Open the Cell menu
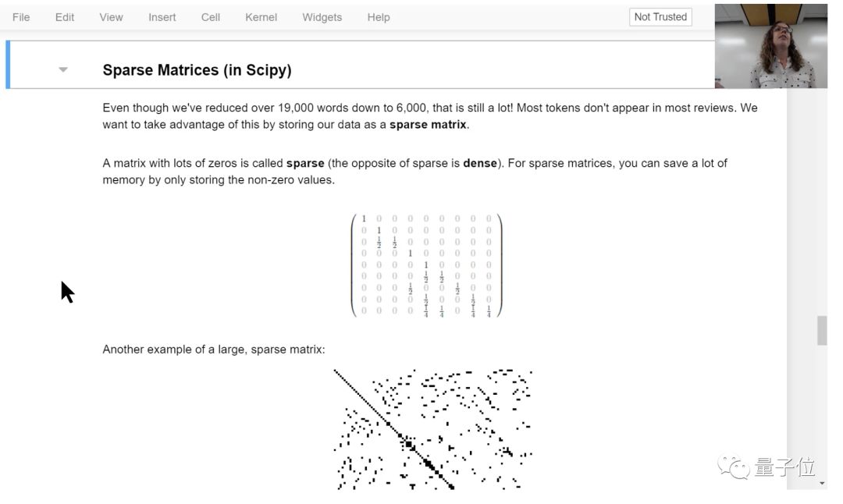 (x=211, y=17)
